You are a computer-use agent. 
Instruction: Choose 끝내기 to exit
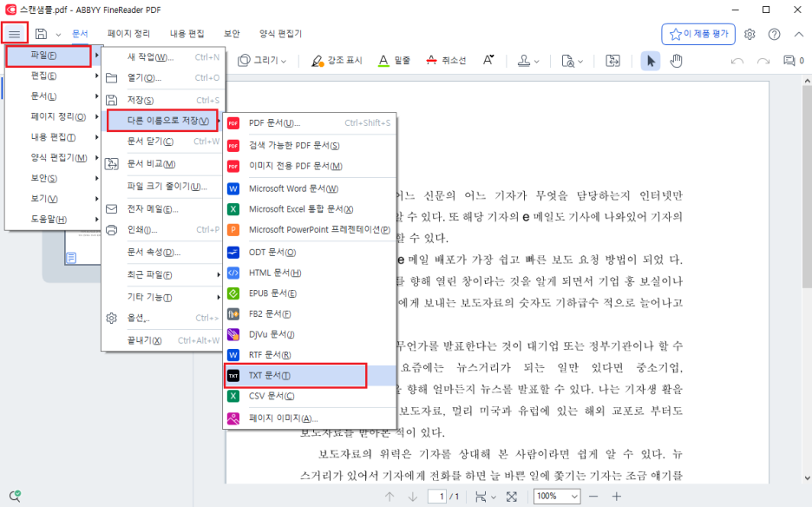(x=162, y=340)
